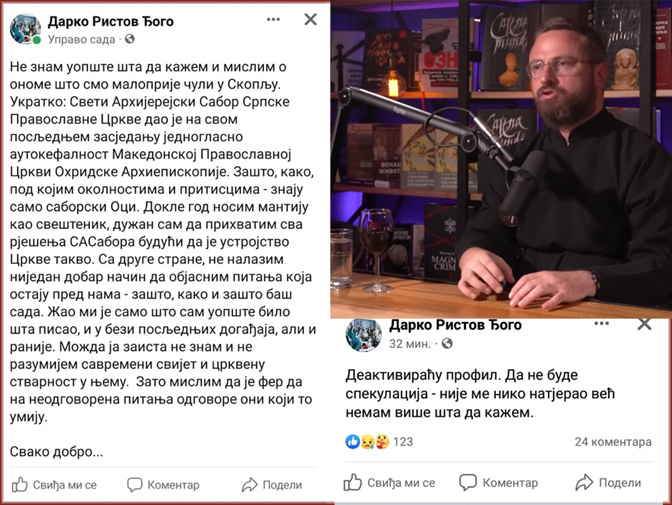Click Свиђа ми се on the right post
The image size is (672, 505).
click(389, 483)
